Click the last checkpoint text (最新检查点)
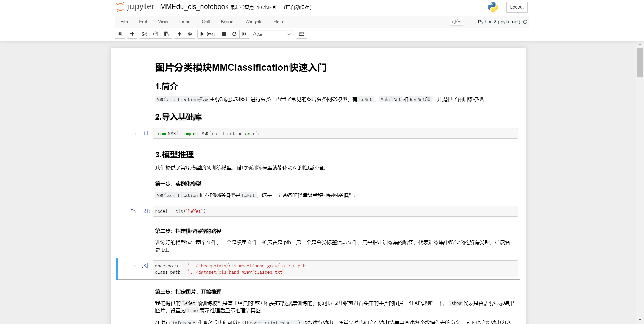The width and height of the screenshot is (644, 324). click(254, 8)
